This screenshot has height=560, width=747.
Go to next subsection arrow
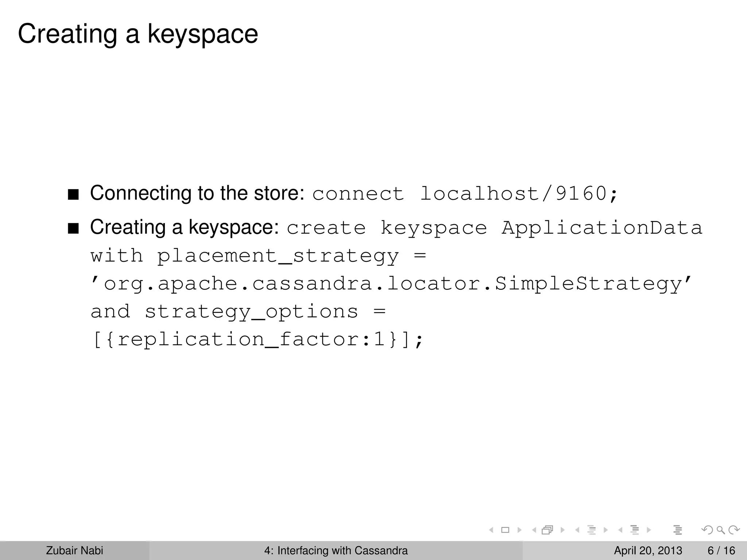click(x=605, y=530)
